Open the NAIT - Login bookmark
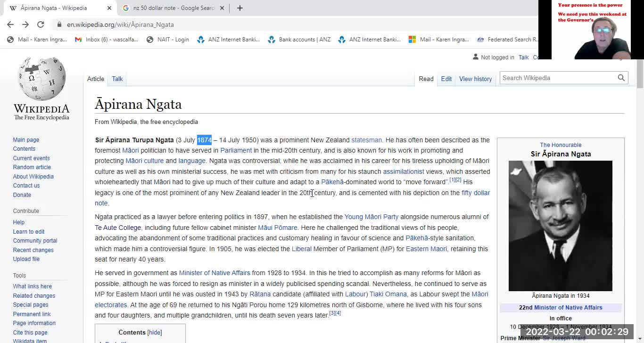Viewport: 644px width, 343px height. [168, 40]
